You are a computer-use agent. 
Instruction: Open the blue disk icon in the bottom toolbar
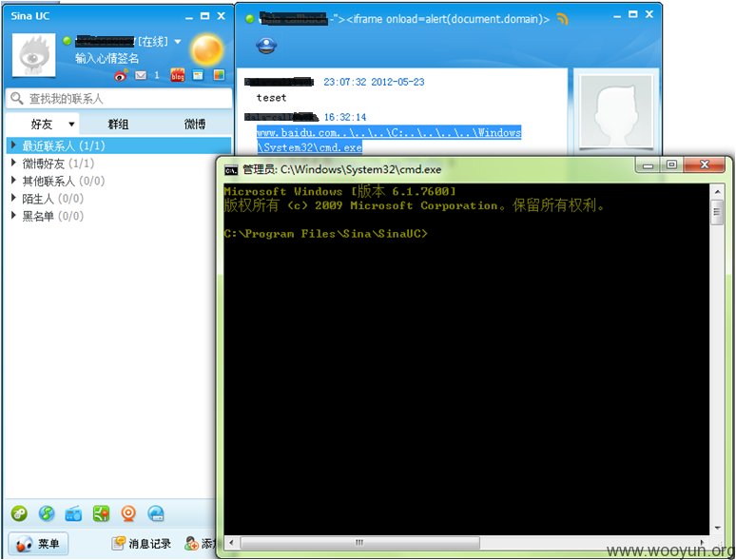[156, 513]
